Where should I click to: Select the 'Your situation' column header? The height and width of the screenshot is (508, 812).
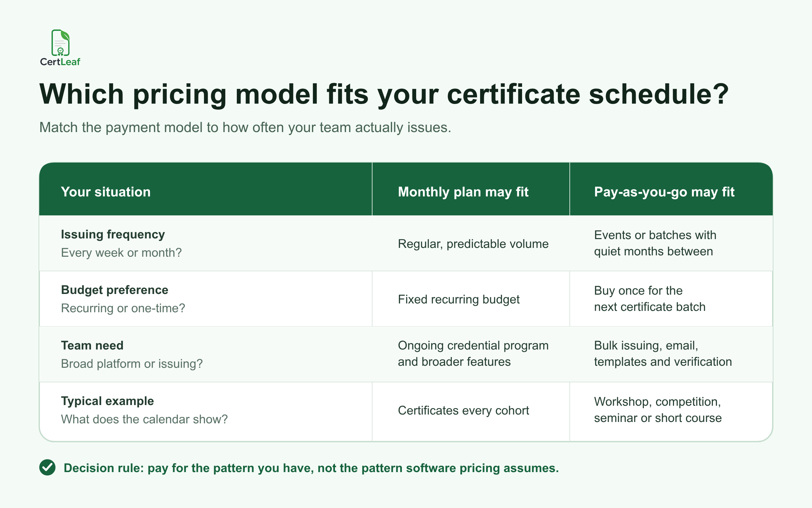106,192
